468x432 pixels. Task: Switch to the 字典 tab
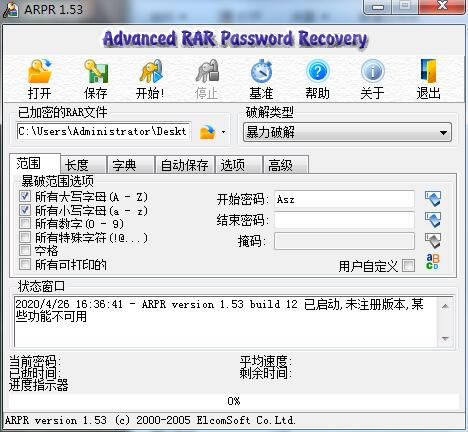point(131,165)
